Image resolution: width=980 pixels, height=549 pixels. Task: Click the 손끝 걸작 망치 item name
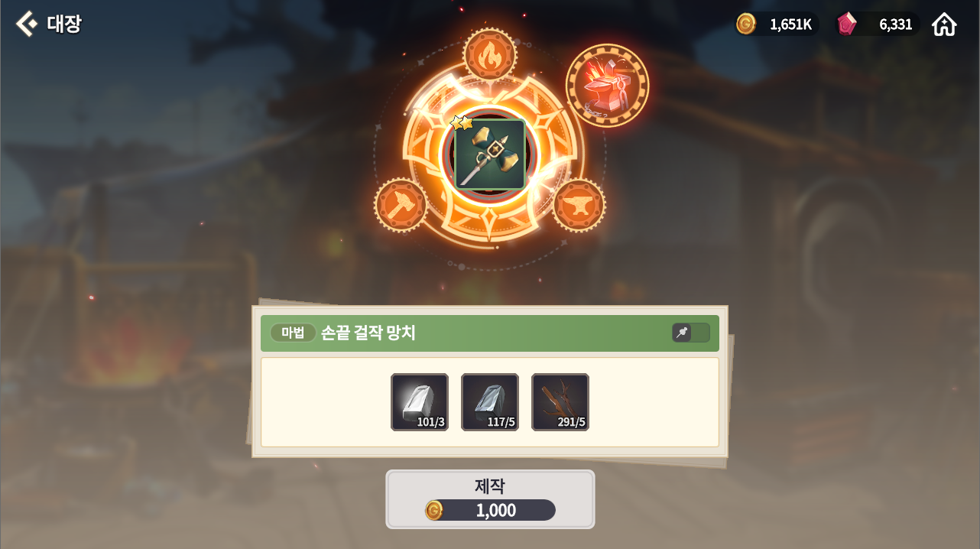coord(368,333)
